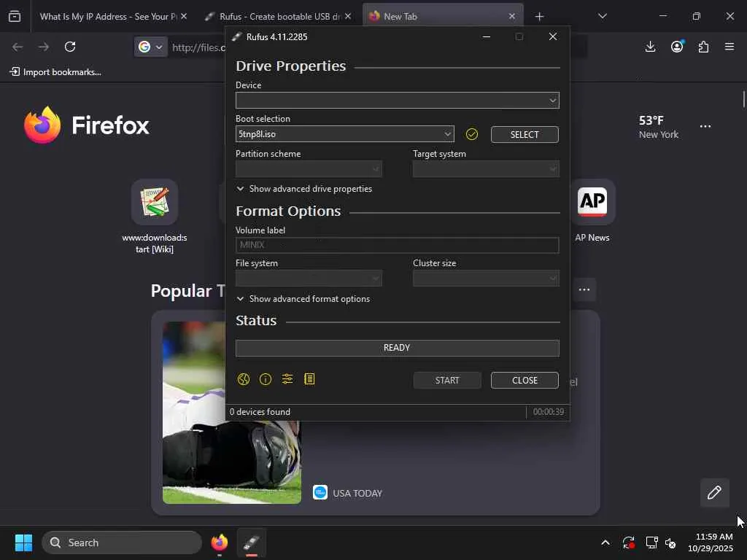
Task: Click the checksum checkmark icon in Rufus
Action: click(472, 134)
